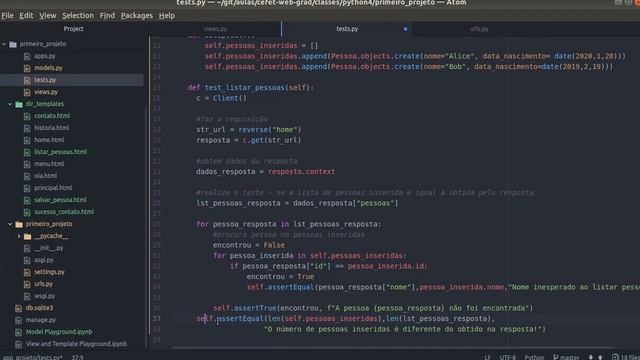Viewport: 640px width, 360px height.
Task: Click the Model Playground.ipynb file icon
Action: [x=18, y=332]
